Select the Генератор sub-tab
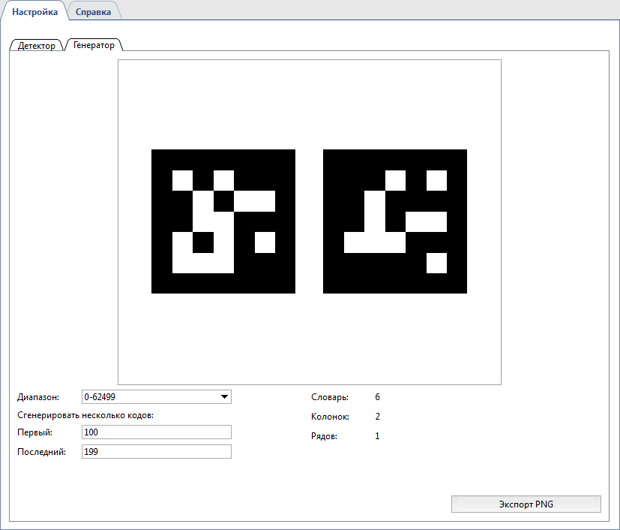620x530 pixels. pyautogui.click(x=94, y=46)
